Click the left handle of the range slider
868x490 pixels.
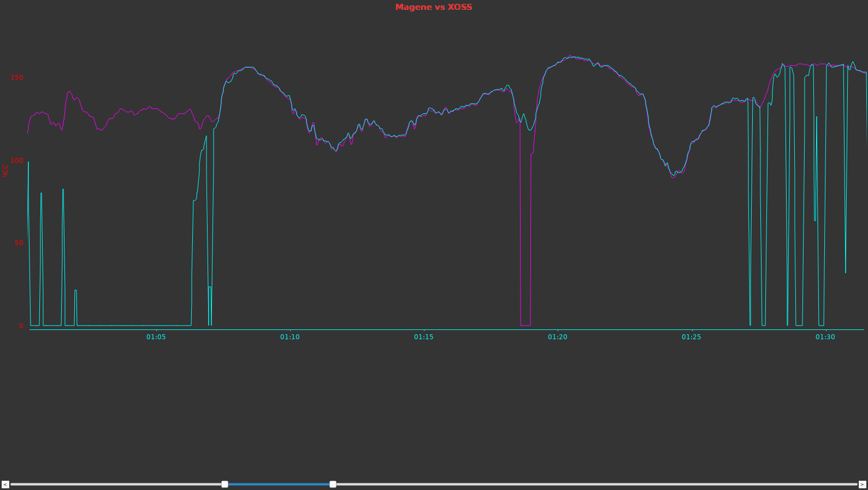coord(225,485)
